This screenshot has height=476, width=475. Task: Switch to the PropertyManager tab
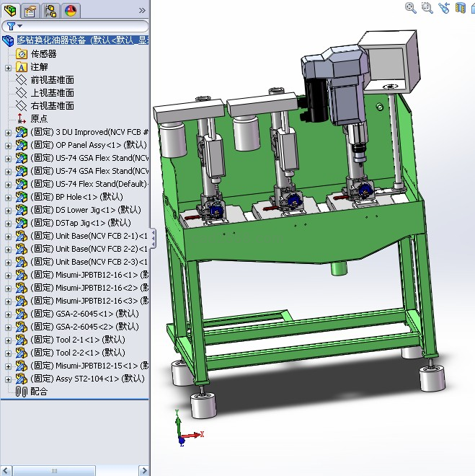pyautogui.click(x=30, y=10)
